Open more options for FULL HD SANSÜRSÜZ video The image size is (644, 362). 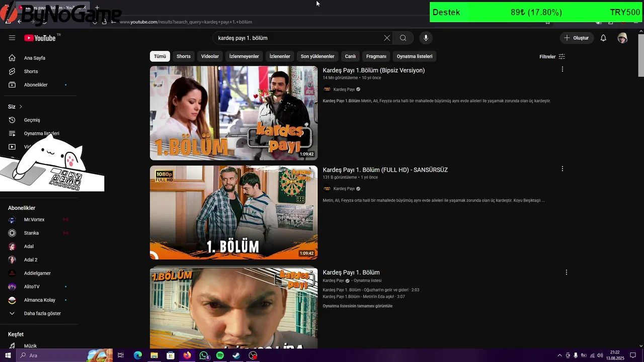click(562, 169)
